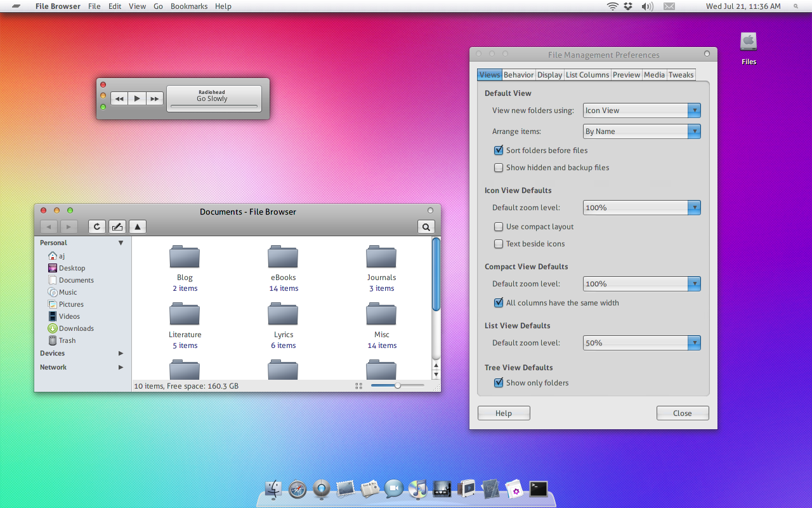Switch to the Preview tab
812x508 pixels.
click(627, 75)
